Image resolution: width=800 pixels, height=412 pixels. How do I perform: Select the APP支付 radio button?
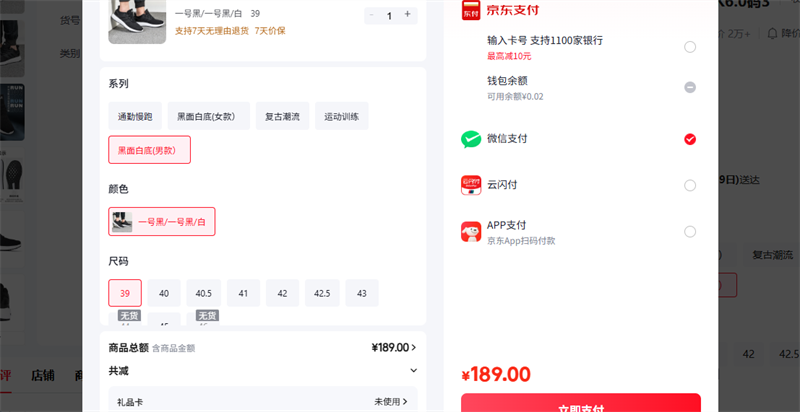pyautogui.click(x=690, y=232)
